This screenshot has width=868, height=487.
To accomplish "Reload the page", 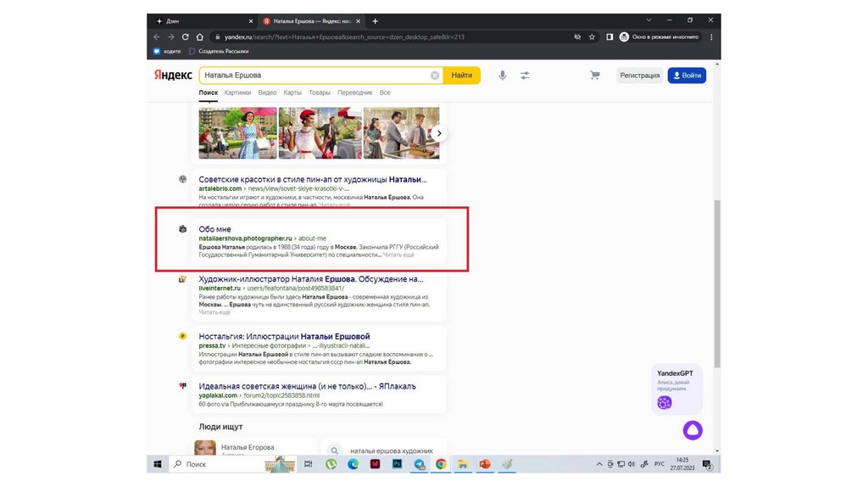I will (184, 37).
